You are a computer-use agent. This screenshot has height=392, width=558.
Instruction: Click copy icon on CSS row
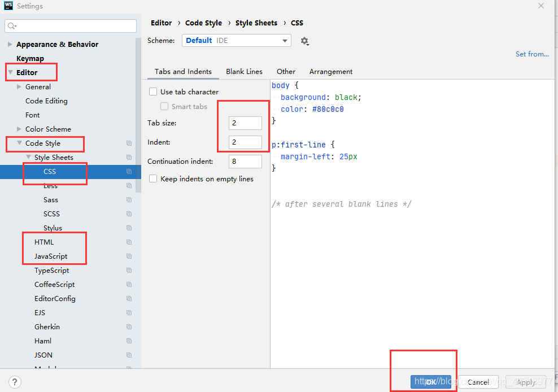click(x=129, y=172)
